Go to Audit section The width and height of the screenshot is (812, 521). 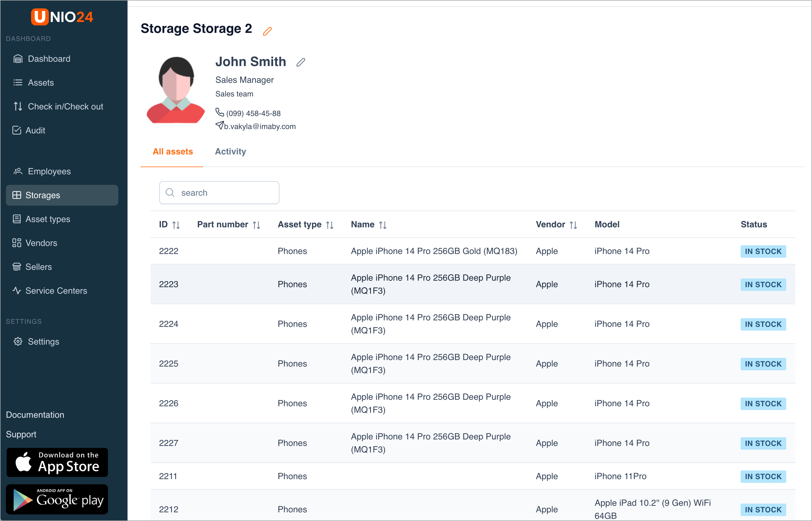tap(35, 130)
